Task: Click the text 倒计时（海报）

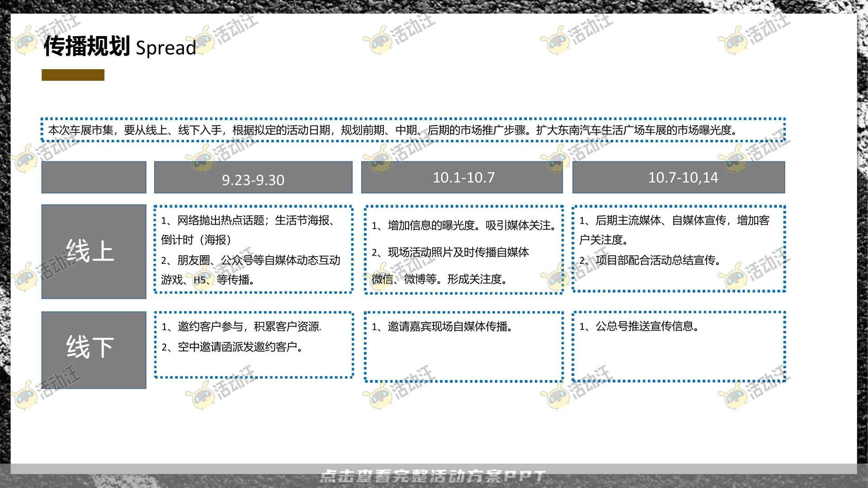Action: pyautogui.click(x=197, y=240)
